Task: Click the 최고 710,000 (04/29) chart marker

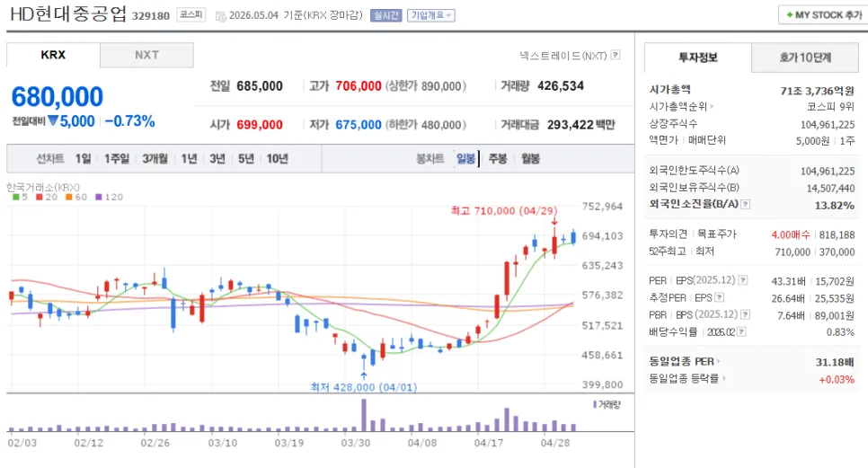Action: (504, 211)
